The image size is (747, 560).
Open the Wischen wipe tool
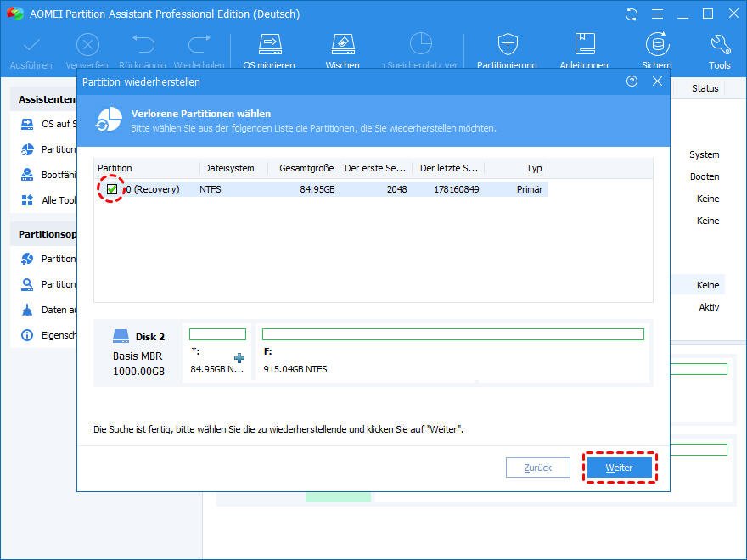343,44
